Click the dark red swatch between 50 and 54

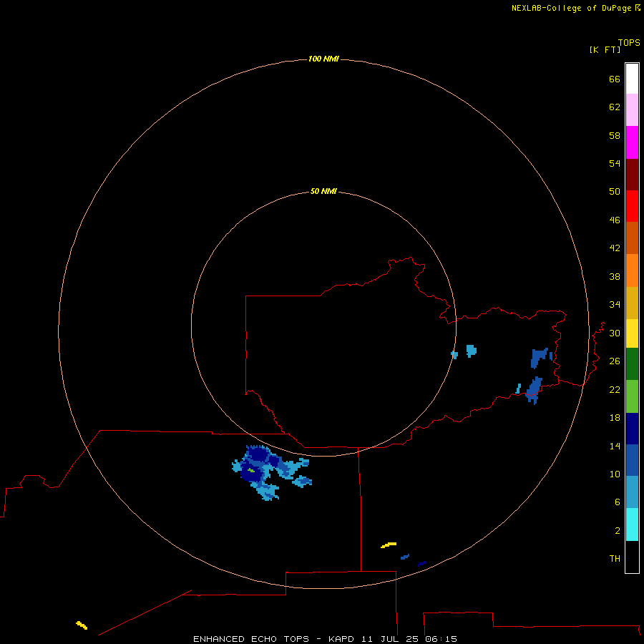point(632,174)
